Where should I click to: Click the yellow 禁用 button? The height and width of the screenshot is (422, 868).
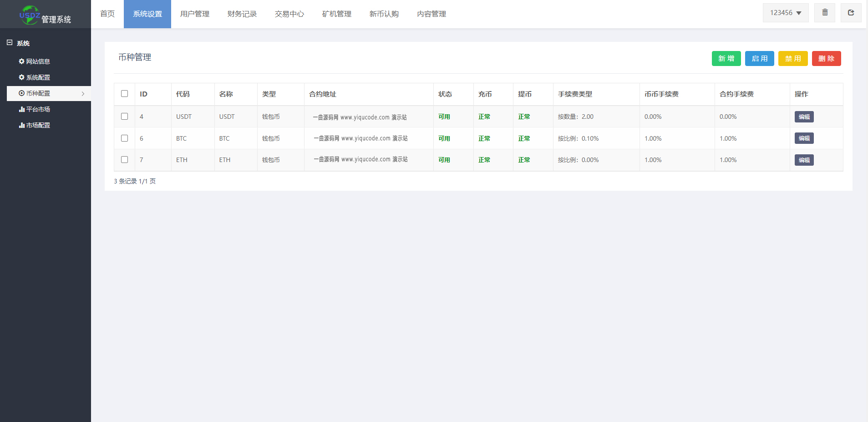point(793,59)
